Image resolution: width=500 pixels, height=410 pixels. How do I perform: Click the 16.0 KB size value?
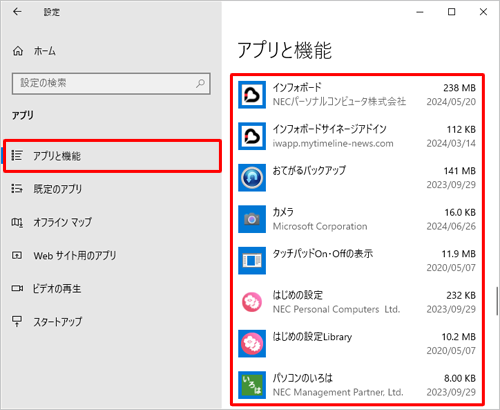coord(460,212)
